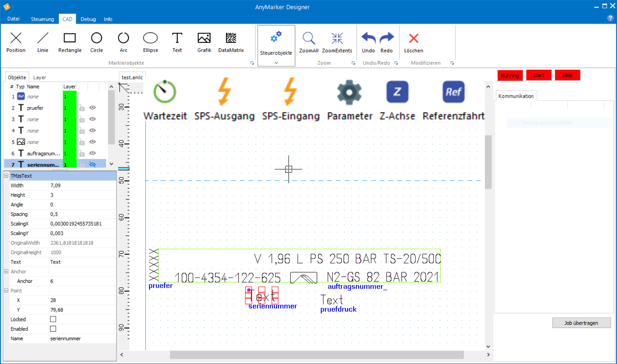Insert a Grafik image object
This screenshot has width=617, height=364.
204,42
